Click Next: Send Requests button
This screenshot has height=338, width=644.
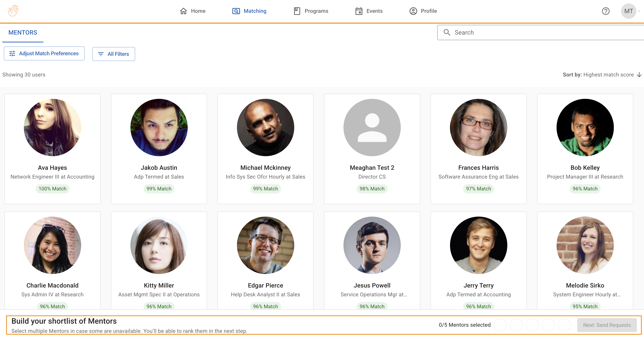coord(607,325)
